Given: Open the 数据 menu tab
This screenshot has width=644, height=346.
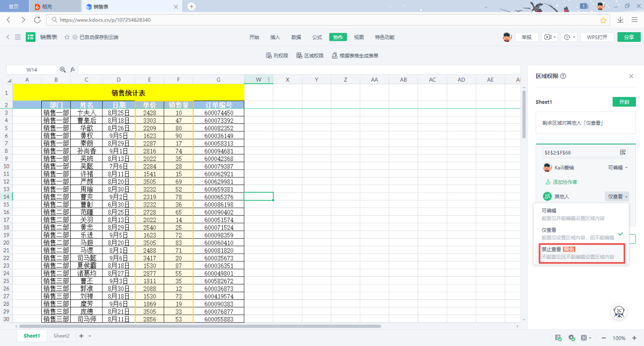Looking at the screenshot, I should [296, 37].
